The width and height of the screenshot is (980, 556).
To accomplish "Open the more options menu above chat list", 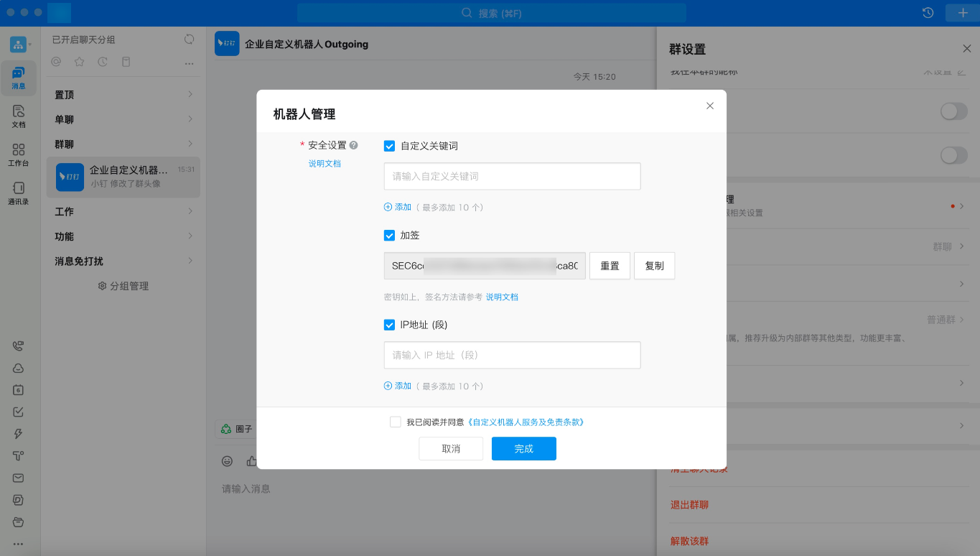I will (x=189, y=63).
